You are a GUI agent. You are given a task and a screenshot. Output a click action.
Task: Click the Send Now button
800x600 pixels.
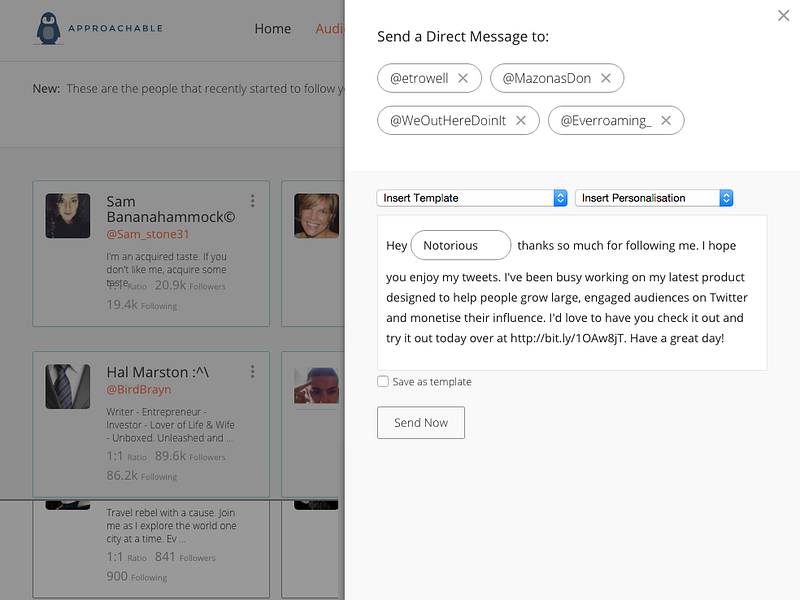(421, 422)
